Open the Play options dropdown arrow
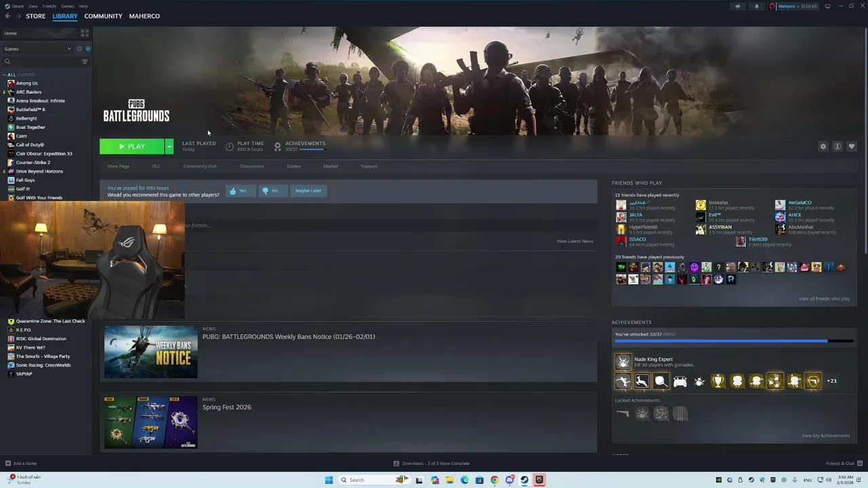The image size is (868, 488). click(x=169, y=146)
